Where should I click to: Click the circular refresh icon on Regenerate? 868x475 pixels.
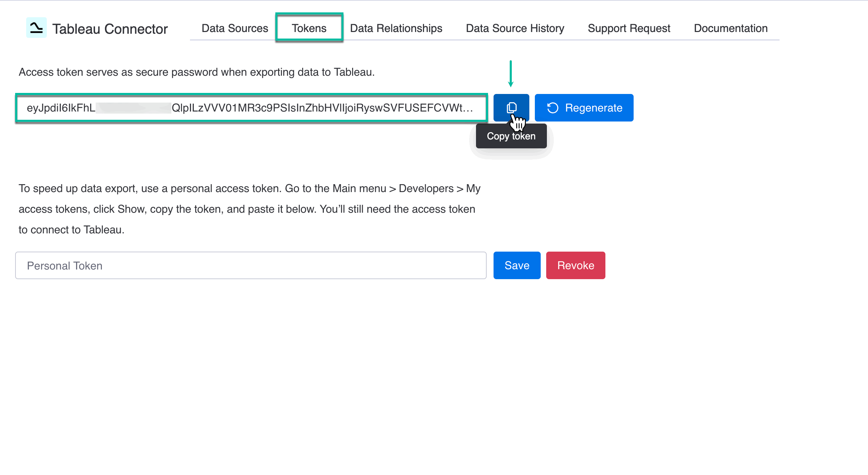(553, 107)
